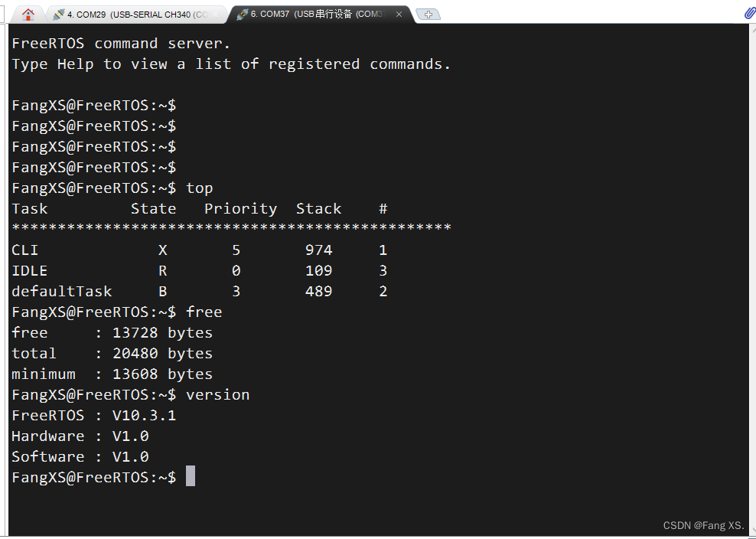
Task: Click the FreeRTOS V10.3.1 version line
Action: click(92, 415)
